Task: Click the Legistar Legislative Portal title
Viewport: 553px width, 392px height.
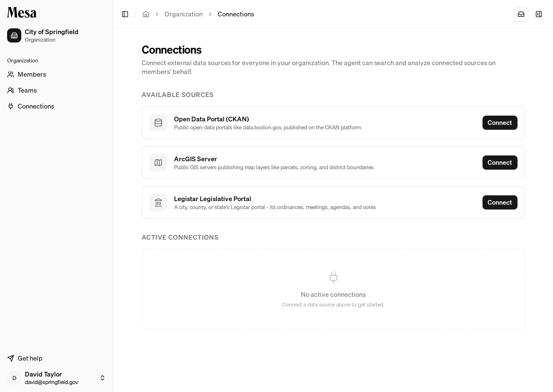Action: pos(212,199)
